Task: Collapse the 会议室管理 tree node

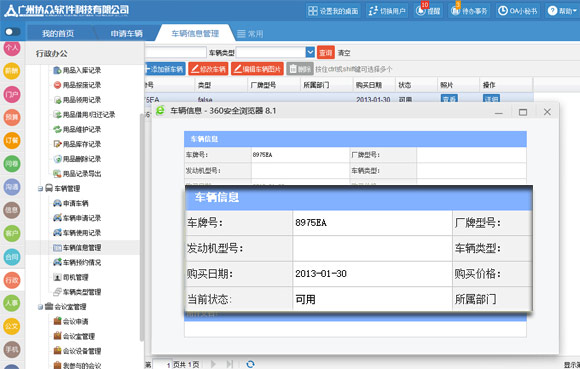Action: pyautogui.click(x=40, y=307)
